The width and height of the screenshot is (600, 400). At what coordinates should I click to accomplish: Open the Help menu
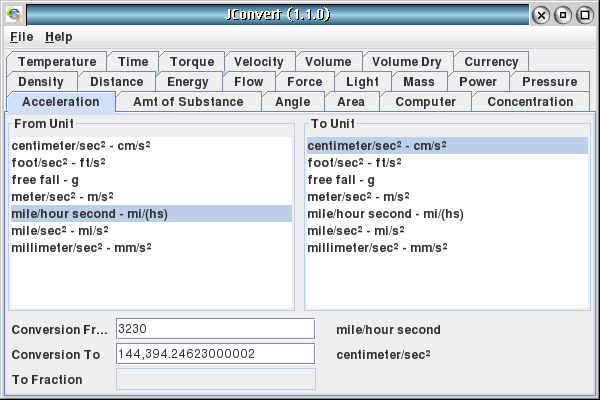(59, 37)
